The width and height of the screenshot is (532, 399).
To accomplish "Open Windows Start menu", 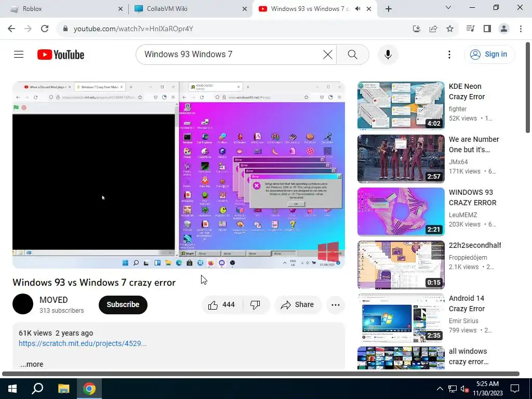I will click(x=12, y=389).
